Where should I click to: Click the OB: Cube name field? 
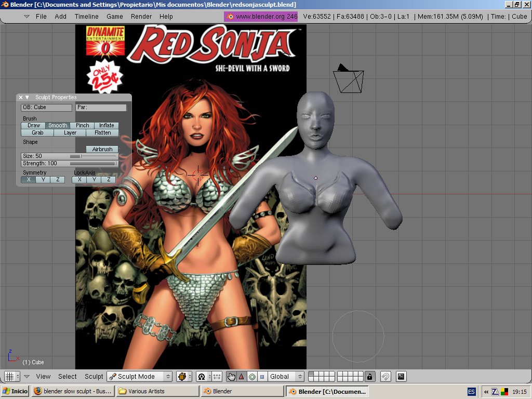click(46, 107)
